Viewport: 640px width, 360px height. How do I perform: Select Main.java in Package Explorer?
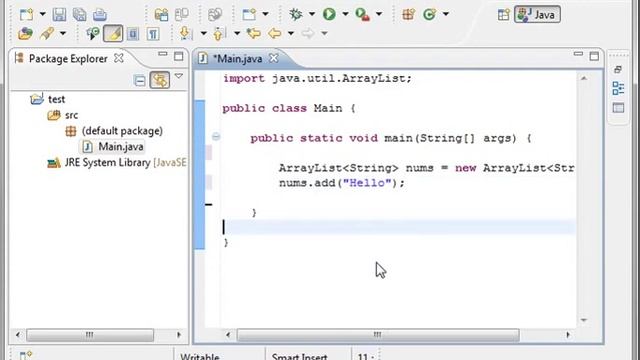coord(120,147)
